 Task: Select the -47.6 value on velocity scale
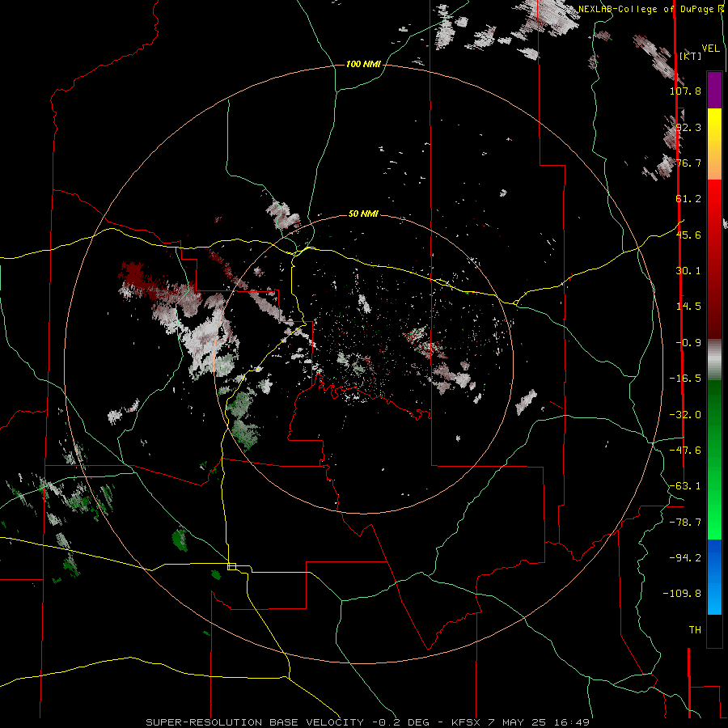pos(685,451)
